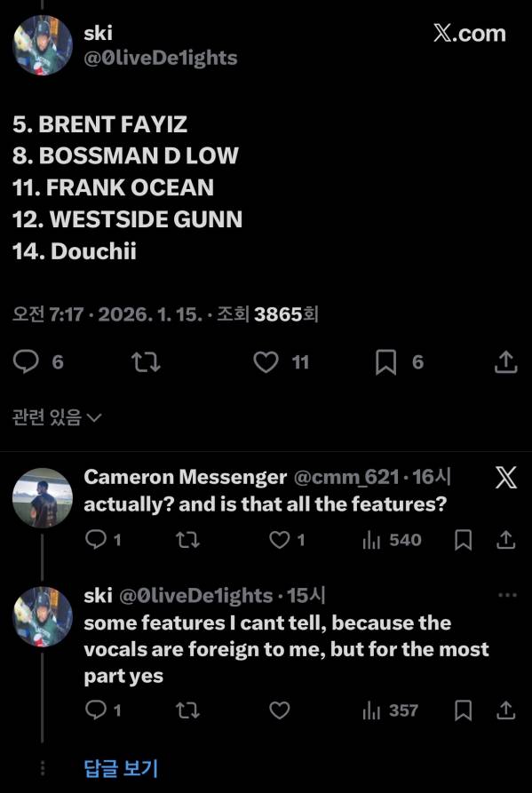Like the main post with 11 likes
532x793 pixels.
coord(266,362)
